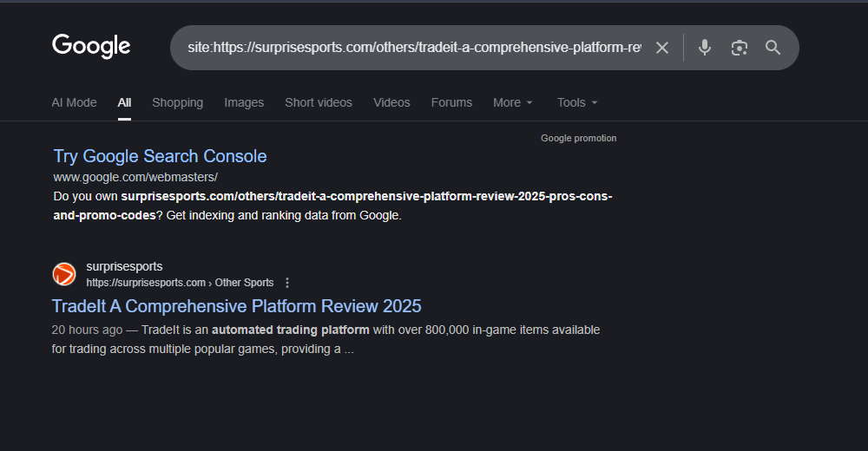Image resolution: width=868 pixels, height=451 pixels.
Task: Select the Shopping tab
Action: [177, 102]
